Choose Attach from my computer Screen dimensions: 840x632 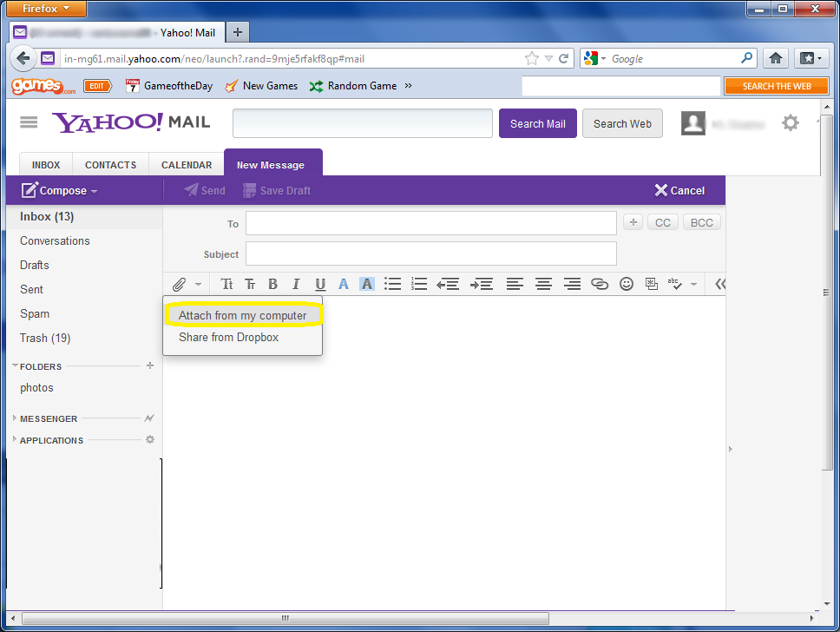tap(243, 315)
